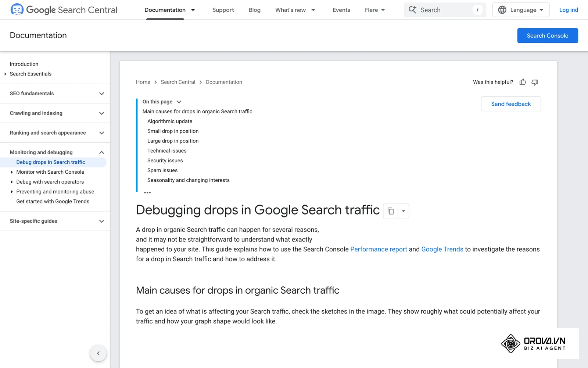The width and height of the screenshot is (588, 368).
Task: Expand Preventing and monitoring abuse item
Action: click(x=12, y=192)
